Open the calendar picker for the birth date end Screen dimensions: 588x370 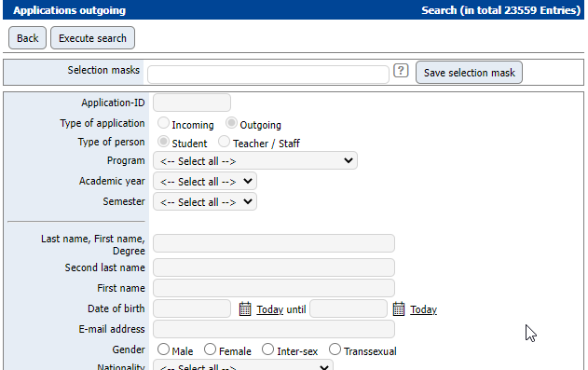pyautogui.click(x=399, y=308)
